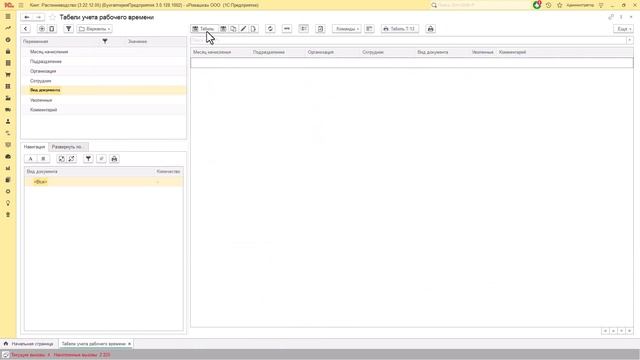Close the Табели учета рабочего времени tab
The width and height of the screenshot is (640, 360).
coord(129,344)
